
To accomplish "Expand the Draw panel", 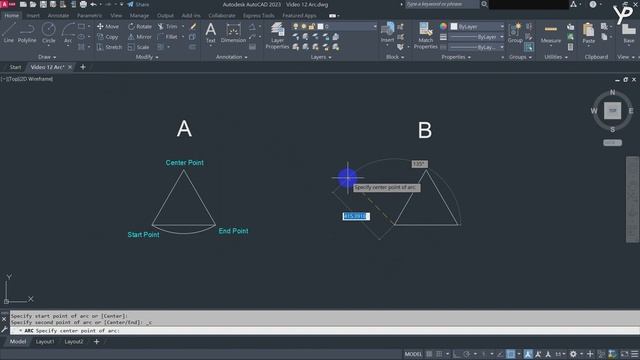I will (47, 57).
